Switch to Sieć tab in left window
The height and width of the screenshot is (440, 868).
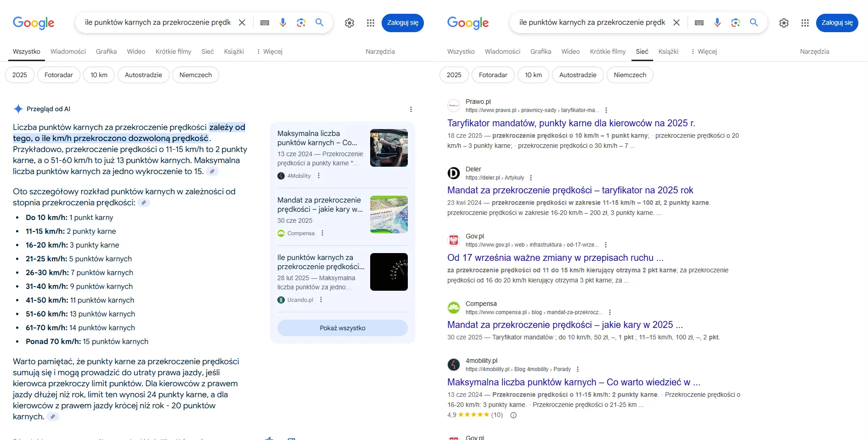(x=208, y=51)
